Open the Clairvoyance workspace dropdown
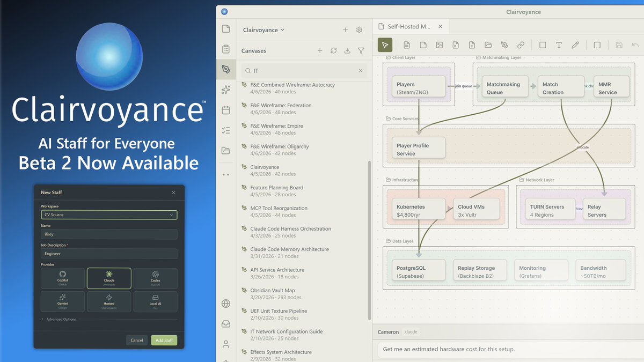644x362 pixels. (264, 30)
